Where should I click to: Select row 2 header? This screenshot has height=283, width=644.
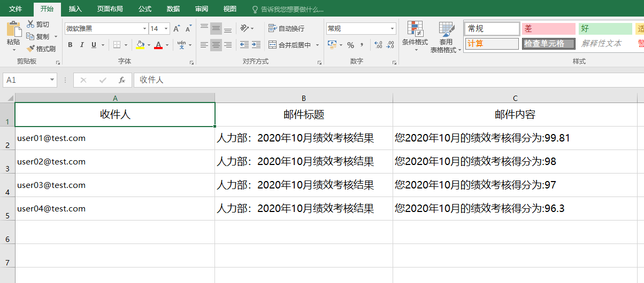point(7,138)
